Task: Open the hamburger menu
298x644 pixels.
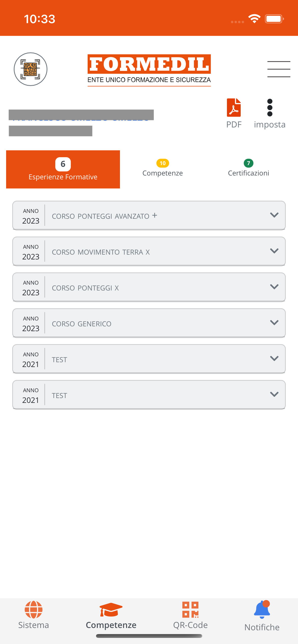Action: tap(279, 69)
